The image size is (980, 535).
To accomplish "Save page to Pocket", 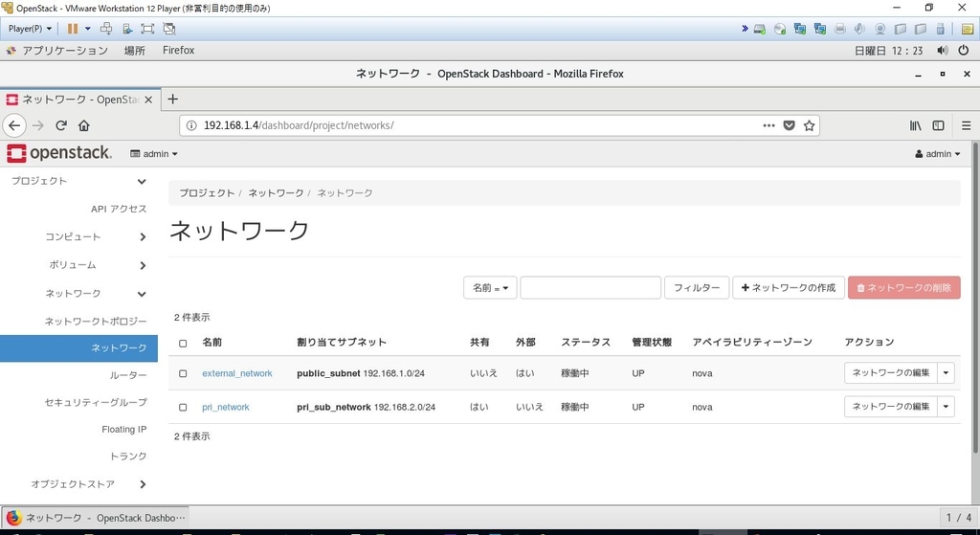I will tap(789, 125).
